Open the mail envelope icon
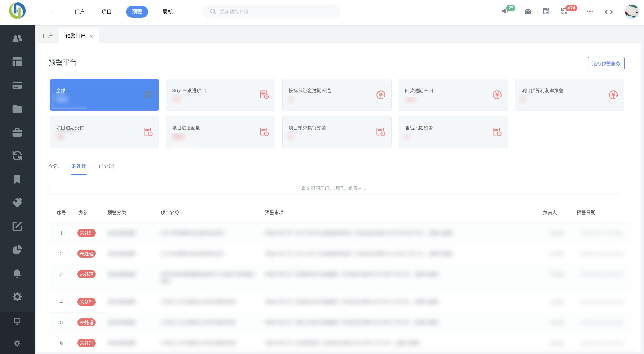 pos(528,11)
